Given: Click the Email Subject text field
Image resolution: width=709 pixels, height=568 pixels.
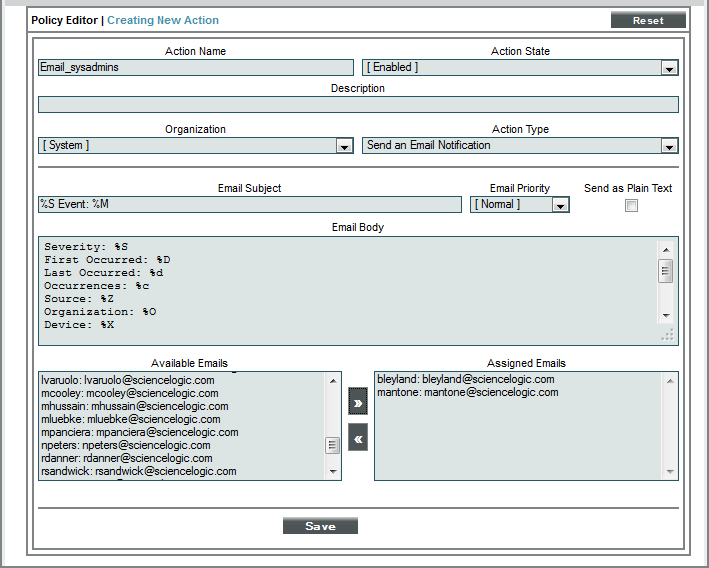Looking at the screenshot, I should tap(250, 205).
